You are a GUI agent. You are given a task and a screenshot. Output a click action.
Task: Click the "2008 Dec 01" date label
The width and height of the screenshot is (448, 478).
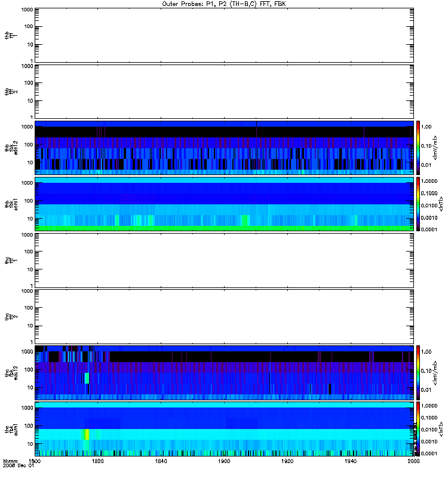19,465
